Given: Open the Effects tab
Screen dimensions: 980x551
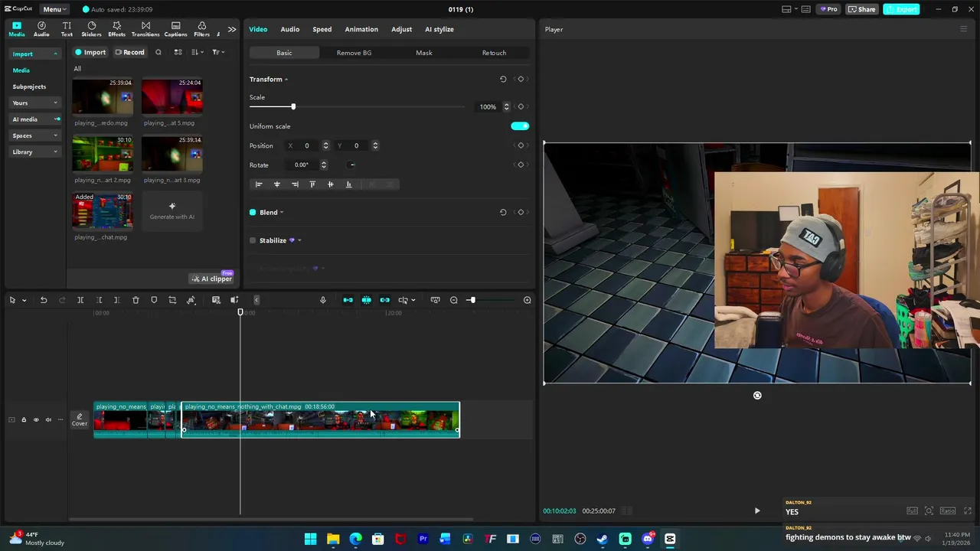Looking at the screenshot, I should 116,29.
